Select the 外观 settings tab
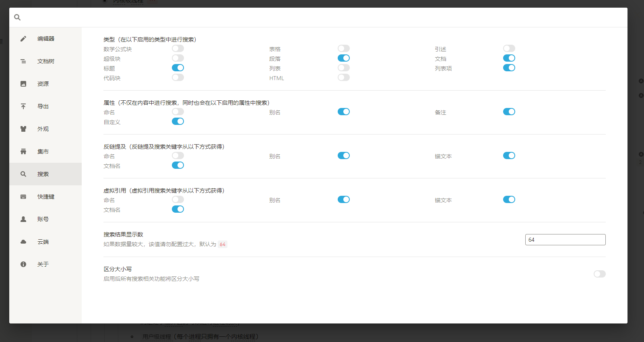 coord(45,129)
